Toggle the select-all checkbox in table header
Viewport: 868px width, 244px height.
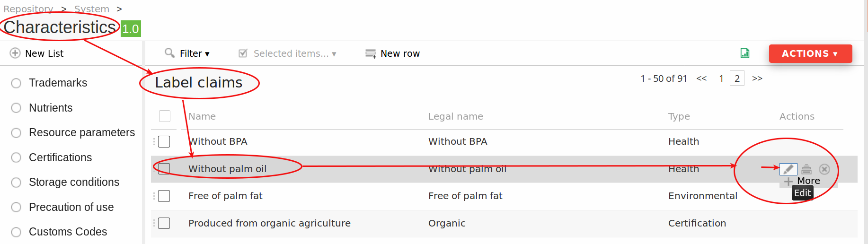coord(165,116)
